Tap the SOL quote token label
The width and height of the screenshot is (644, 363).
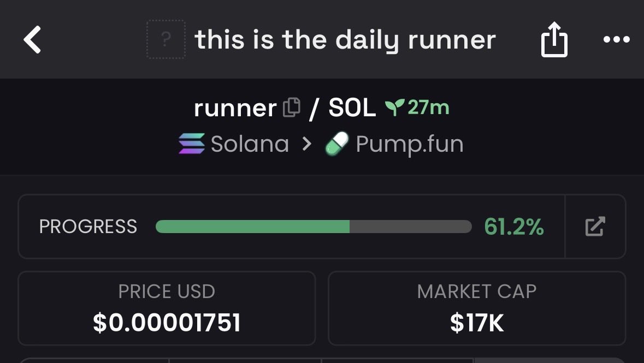352,108
